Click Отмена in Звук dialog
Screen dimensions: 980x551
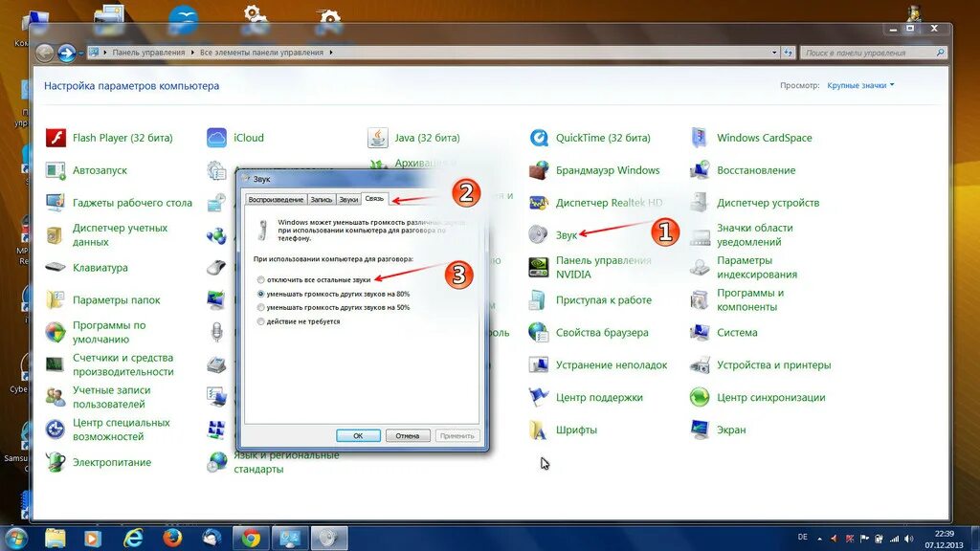[408, 435]
